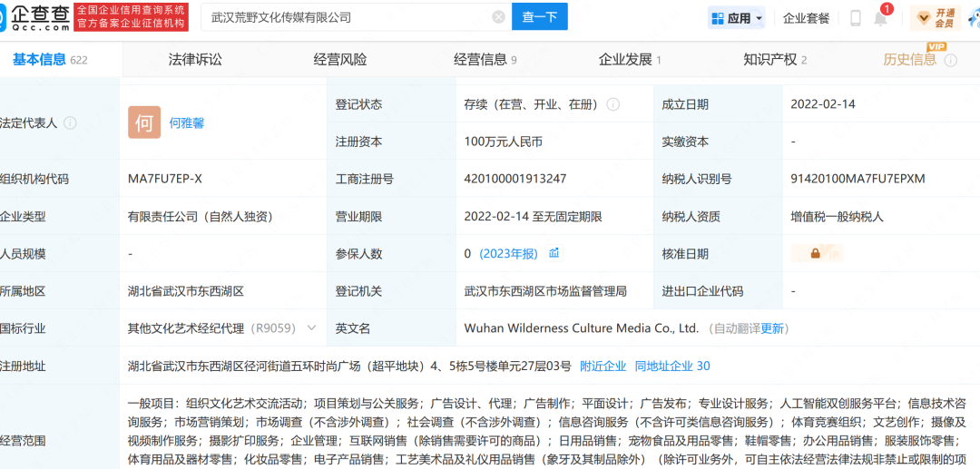This screenshot has height=469, width=980.
Task: Click info icon next to 历史信息
Action: click(x=951, y=60)
